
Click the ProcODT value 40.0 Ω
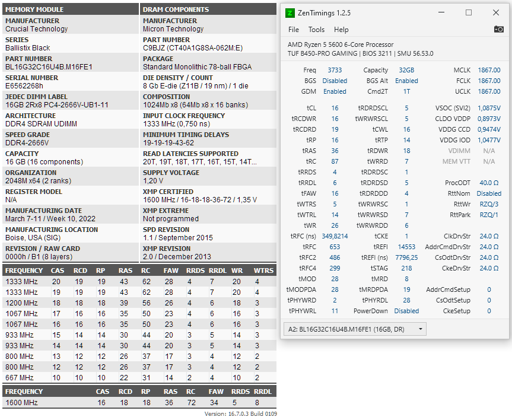pos(489,183)
